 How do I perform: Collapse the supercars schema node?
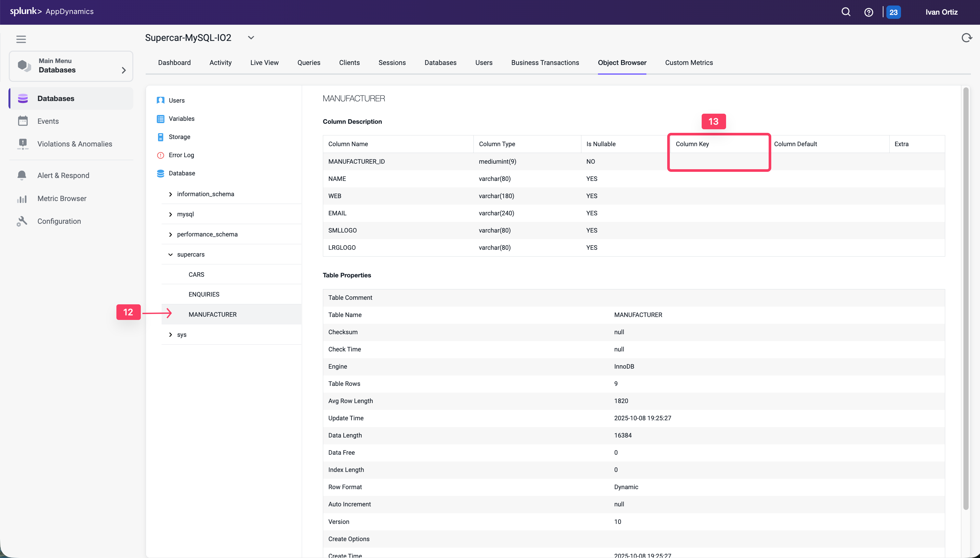[171, 254]
